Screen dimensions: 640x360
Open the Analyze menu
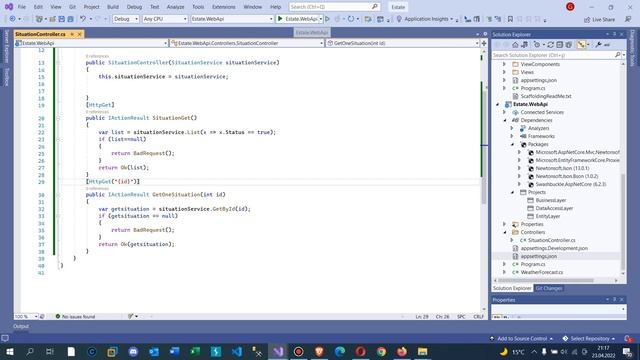(x=176, y=7)
